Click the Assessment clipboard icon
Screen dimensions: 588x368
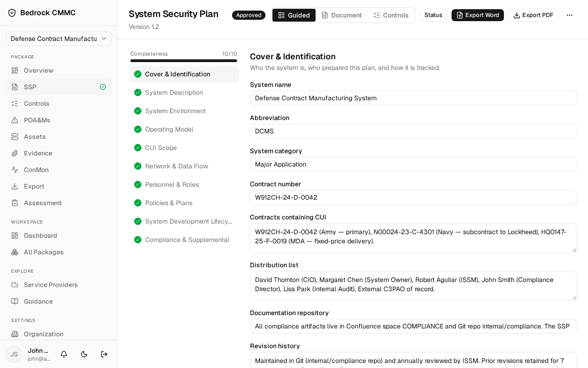point(15,203)
